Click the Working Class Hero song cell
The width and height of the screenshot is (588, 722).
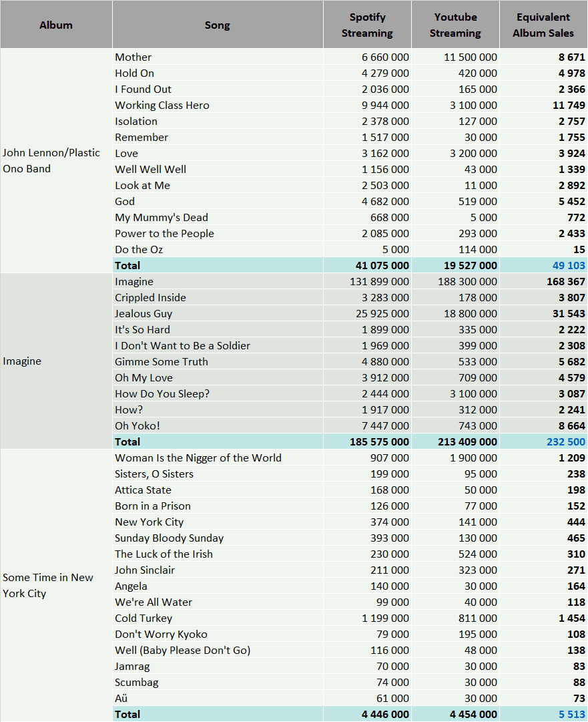[218, 105]
